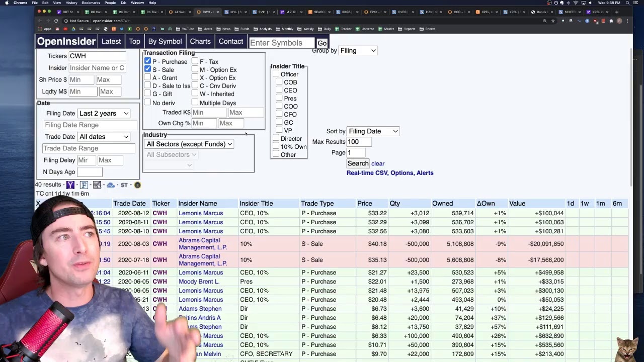This screenshot has width=644, height=362.
Task: Open the Sort by "Filing Date" dropdown
Action: coord(373,131)
